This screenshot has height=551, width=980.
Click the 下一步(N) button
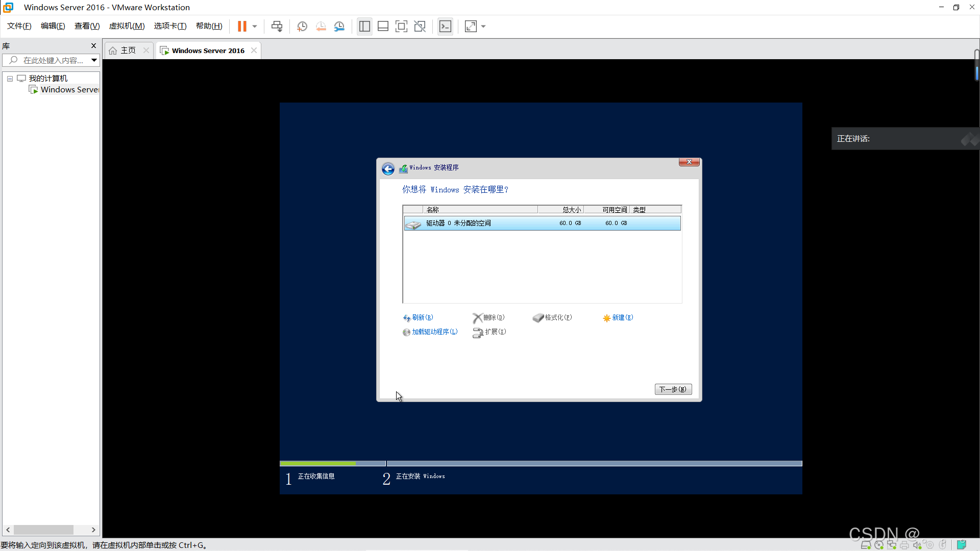click(x=673, y=389)
